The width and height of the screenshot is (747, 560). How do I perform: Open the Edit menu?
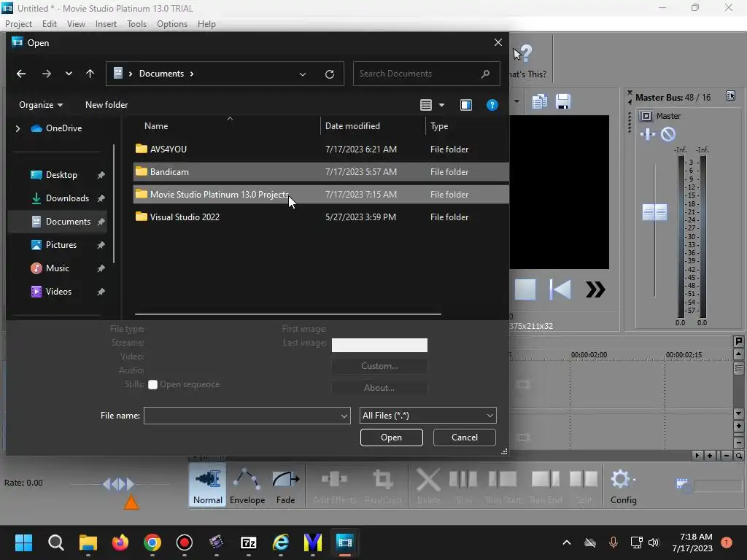[49, 24]
